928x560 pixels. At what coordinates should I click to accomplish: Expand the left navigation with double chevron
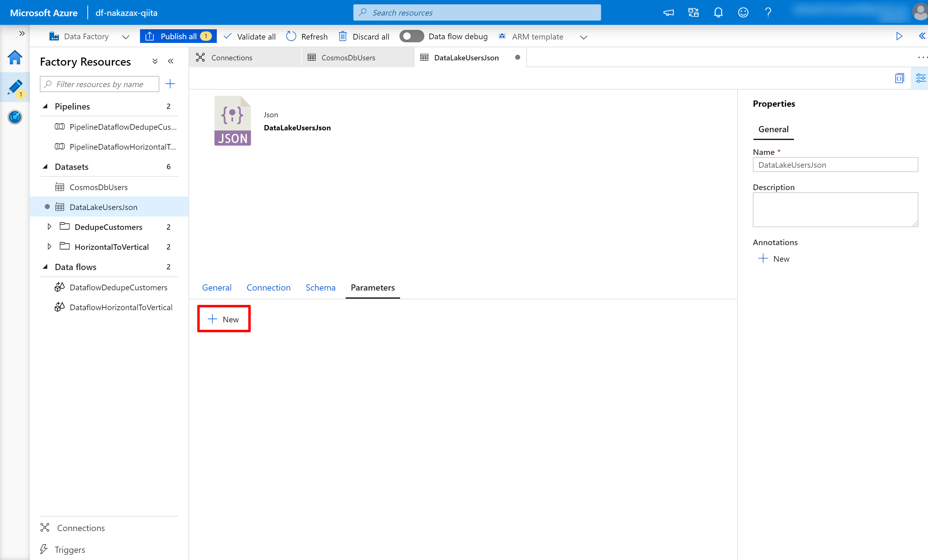[x=22, y=33]
